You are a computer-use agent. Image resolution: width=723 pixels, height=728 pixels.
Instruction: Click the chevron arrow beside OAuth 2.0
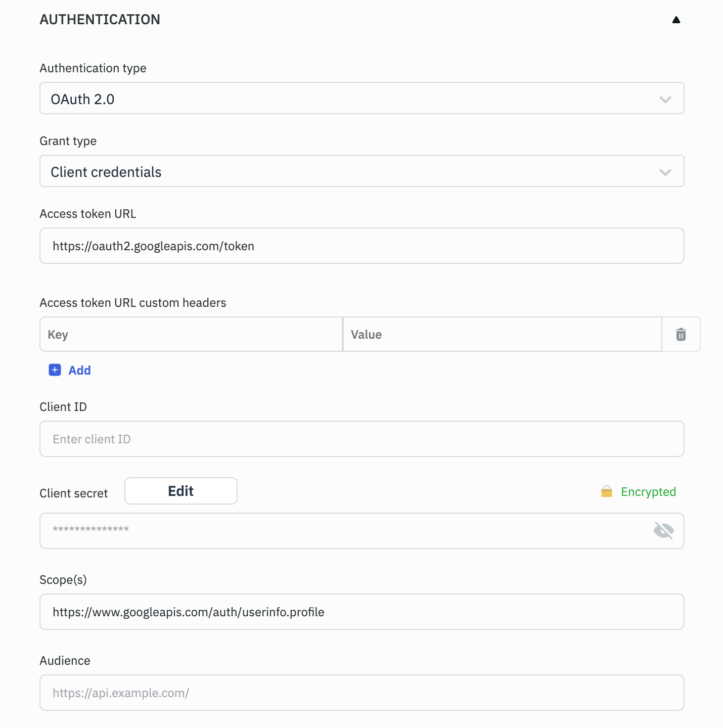(x=665, y=100)
